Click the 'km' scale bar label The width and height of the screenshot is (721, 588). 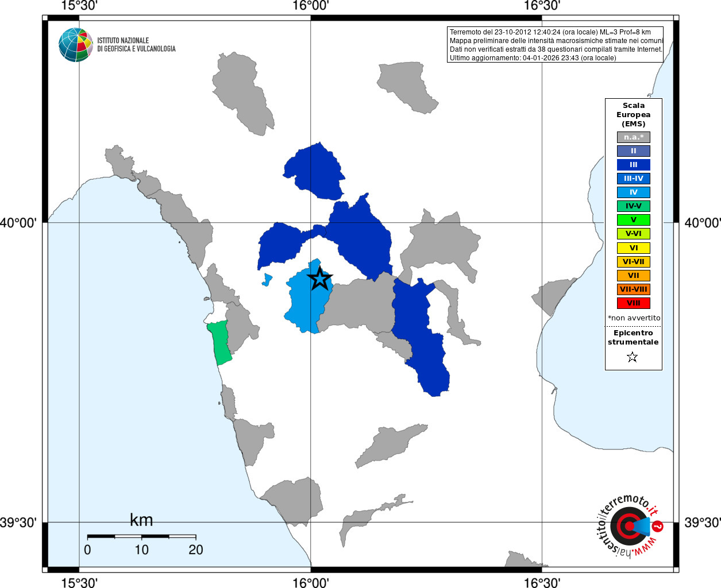[141, 520]
